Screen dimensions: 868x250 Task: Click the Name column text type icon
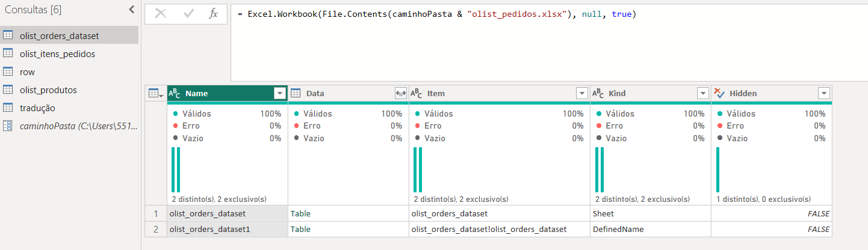[x=174, y=93]
